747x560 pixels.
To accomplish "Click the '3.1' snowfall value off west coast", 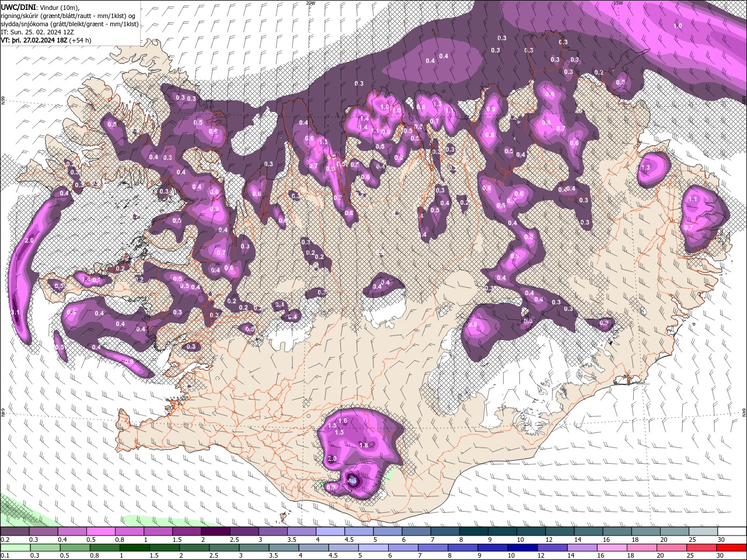I will click(x=15, y=313).
